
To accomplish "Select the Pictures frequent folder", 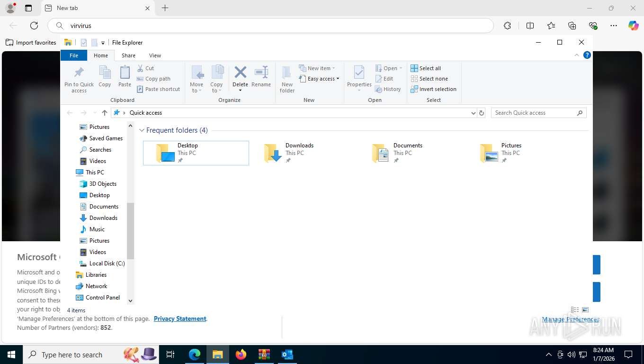I will pyautogui.click(x=520, y=153).
